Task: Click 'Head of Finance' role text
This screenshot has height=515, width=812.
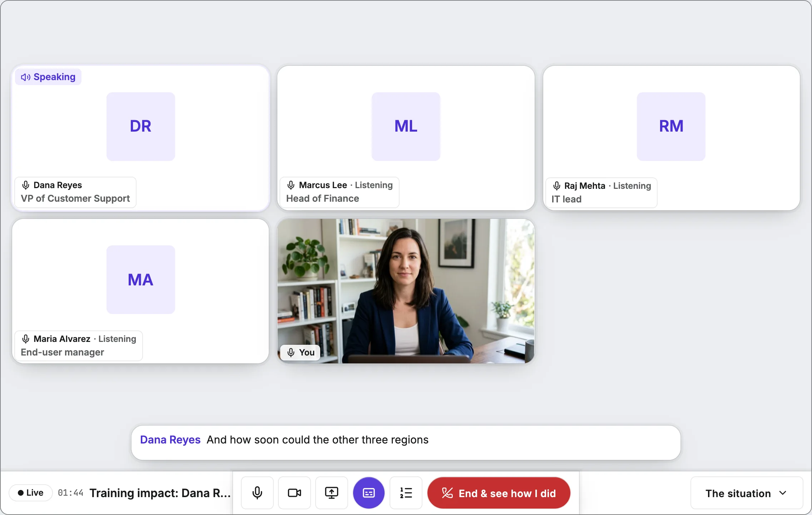Action: tap(323, 198)
